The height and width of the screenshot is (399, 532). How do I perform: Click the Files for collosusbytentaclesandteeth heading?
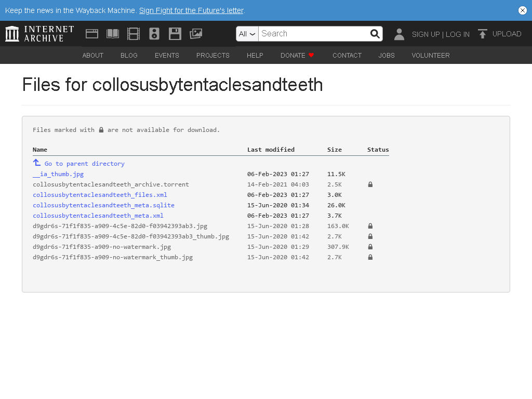click(x=172, y=85)
